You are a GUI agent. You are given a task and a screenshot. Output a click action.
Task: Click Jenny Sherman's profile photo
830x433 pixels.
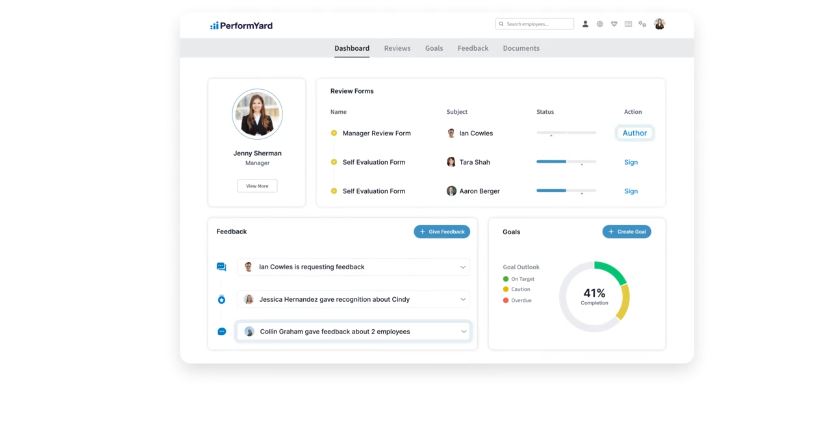coord(257,114)
